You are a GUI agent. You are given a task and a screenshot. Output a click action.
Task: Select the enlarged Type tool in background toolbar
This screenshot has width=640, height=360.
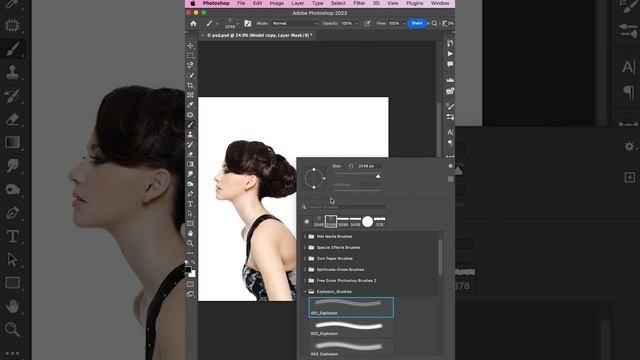[x=13, y=236]
